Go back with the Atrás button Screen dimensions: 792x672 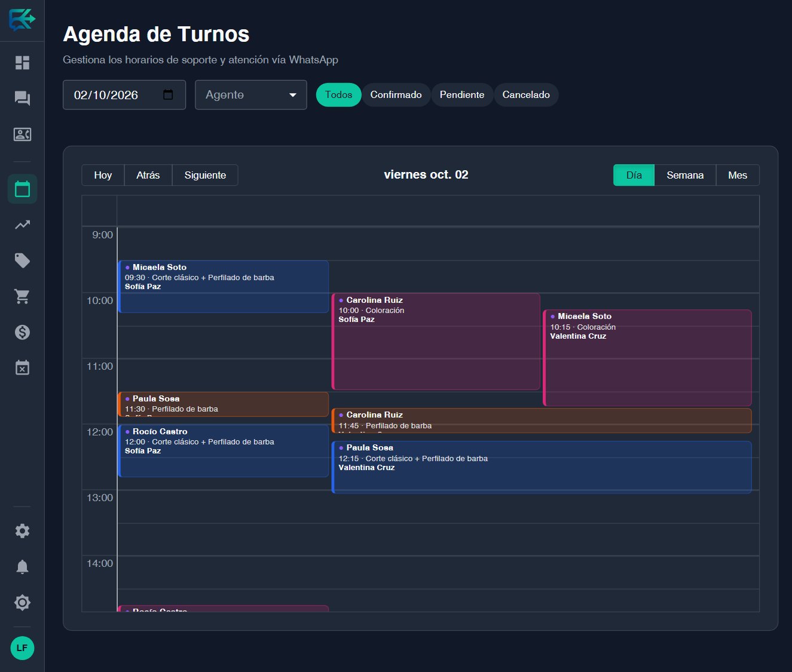tap(148, 175)
